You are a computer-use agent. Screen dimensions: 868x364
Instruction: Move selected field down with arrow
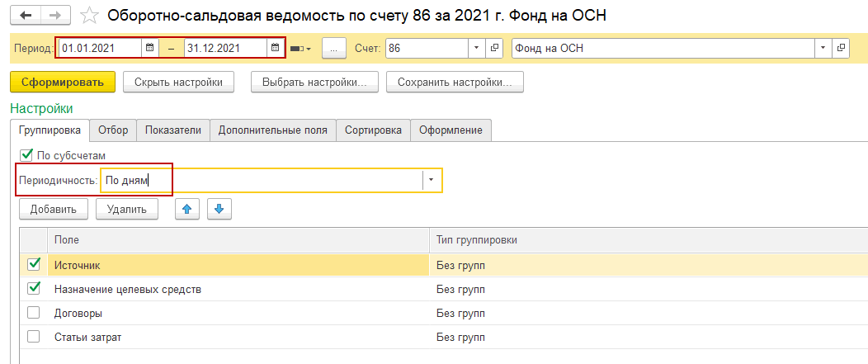(x=219, y=210)
